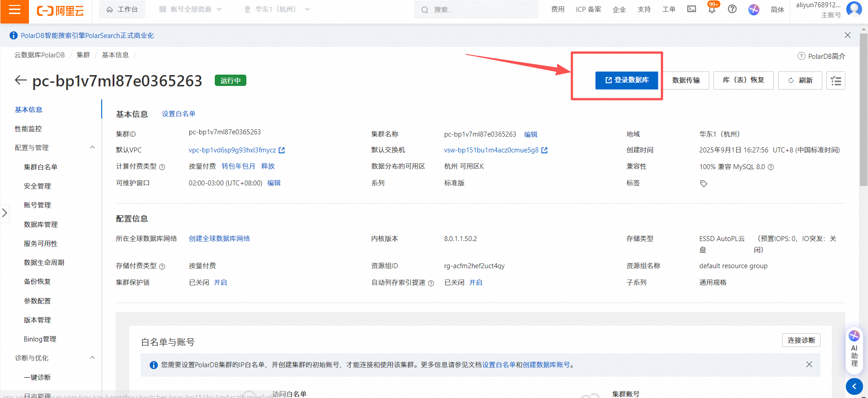The image size is (868, 398).
Task: Click the 数据传输 button
Action: pyautogui.click(x=686, y=81)
